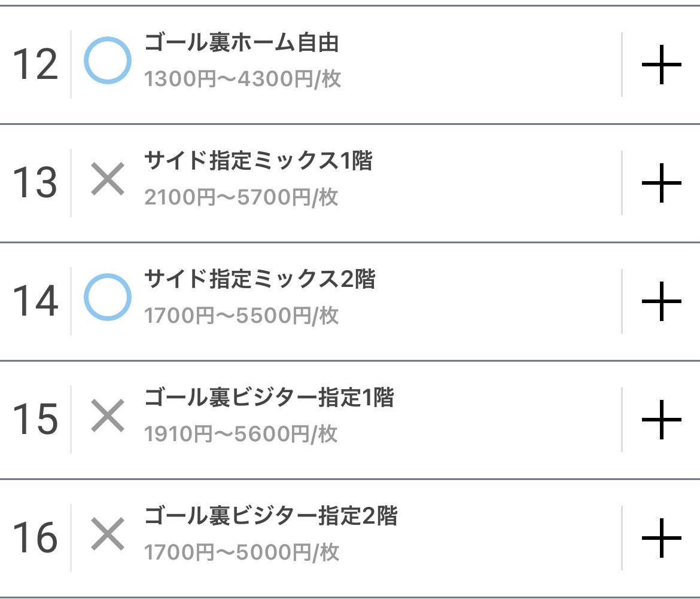Click the sold-out X icon on row 13
This screenshot has height=599, width=700.
[108, 179]
